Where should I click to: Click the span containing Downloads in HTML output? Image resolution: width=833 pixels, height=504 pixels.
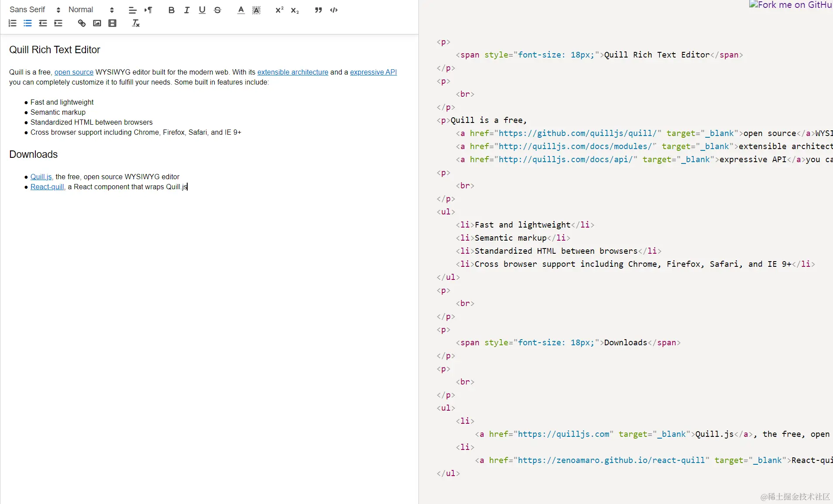(568, 343)
